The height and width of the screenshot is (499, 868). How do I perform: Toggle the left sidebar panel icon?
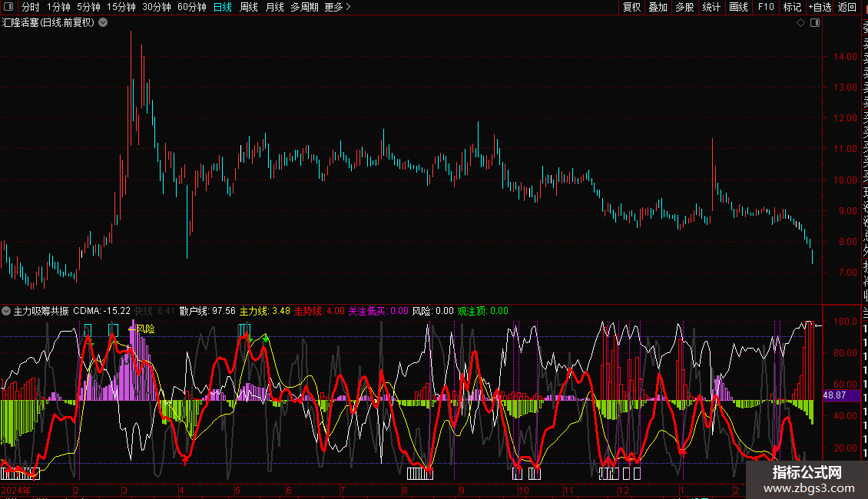[x=8, y=7]
